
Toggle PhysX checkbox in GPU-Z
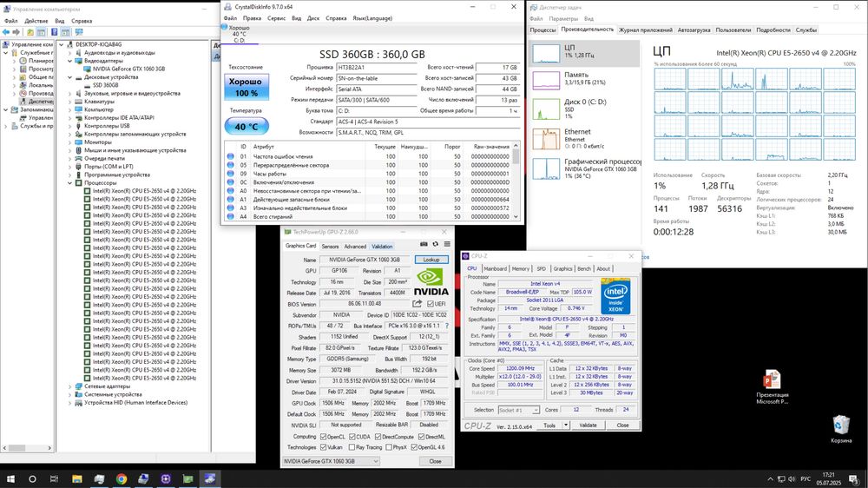click(389, 447)
